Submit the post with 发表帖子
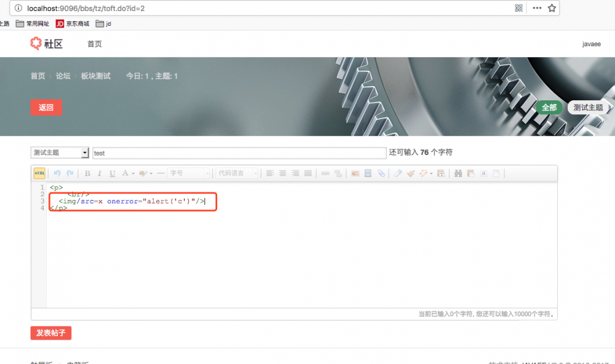Image resolution: width=615 pixels, height=364 pixels. click(x=51, y=333)
